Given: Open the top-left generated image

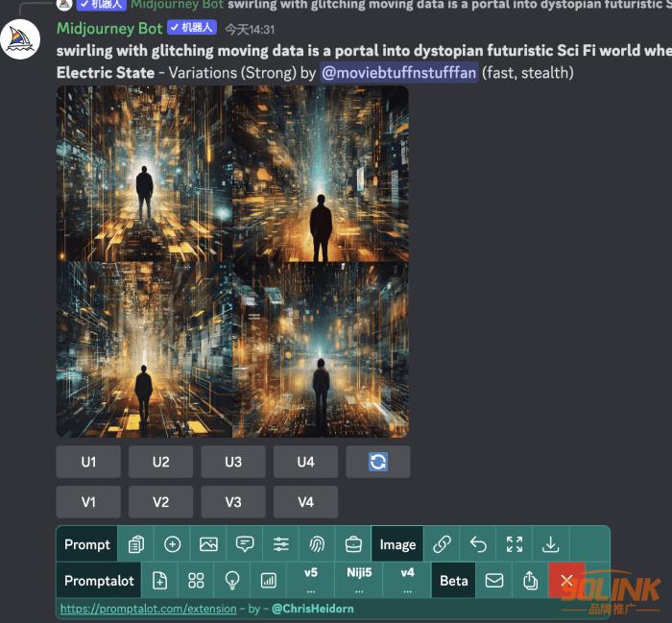Looking at the screenshot, I should pos(144,174).
